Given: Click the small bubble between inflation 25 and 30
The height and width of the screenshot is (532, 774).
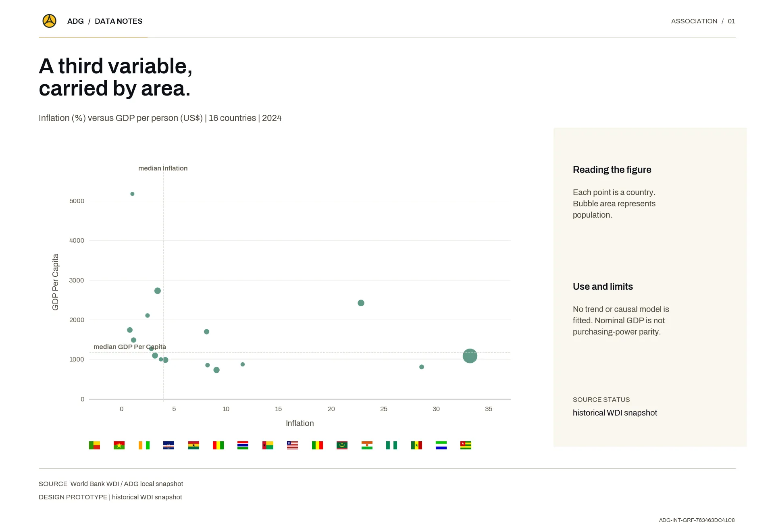Looking at the screenshot, I should click(421, 367).
